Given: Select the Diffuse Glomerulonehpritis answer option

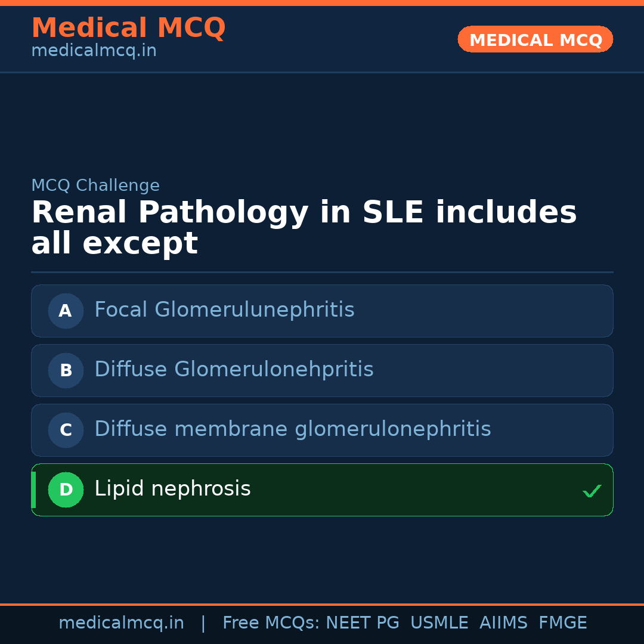Looking at the screenshot, I should coord(234,370).
